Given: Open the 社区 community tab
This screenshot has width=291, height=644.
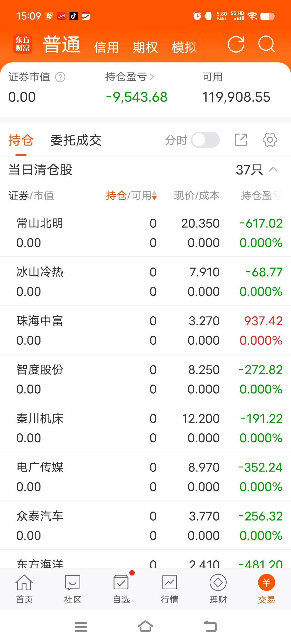Looking at the screenshot, I should pos(73,589).
